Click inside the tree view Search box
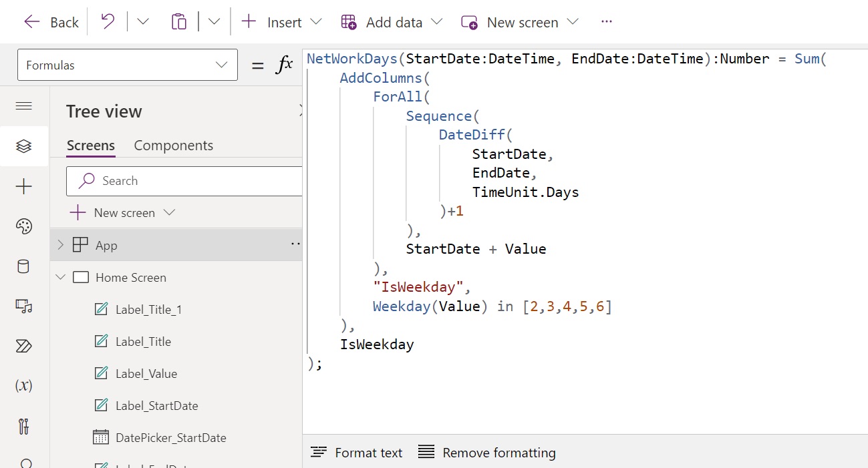This screenshot has width=868, height=468. 187,181
